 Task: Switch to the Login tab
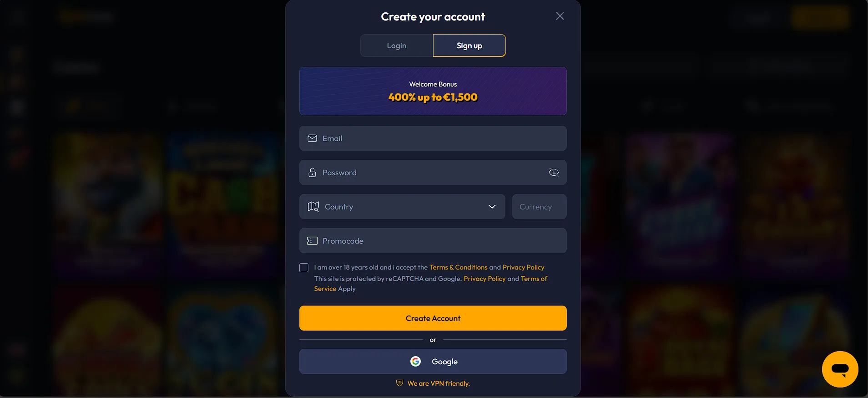(x=397, y=46)
